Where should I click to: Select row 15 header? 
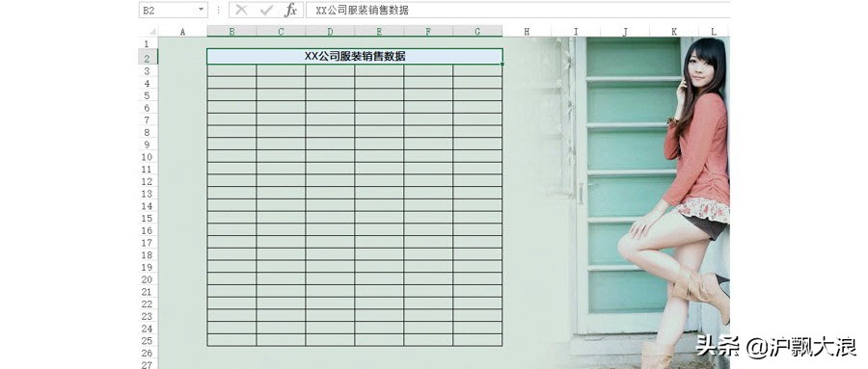pyautogui.click(x=147, y=218)
